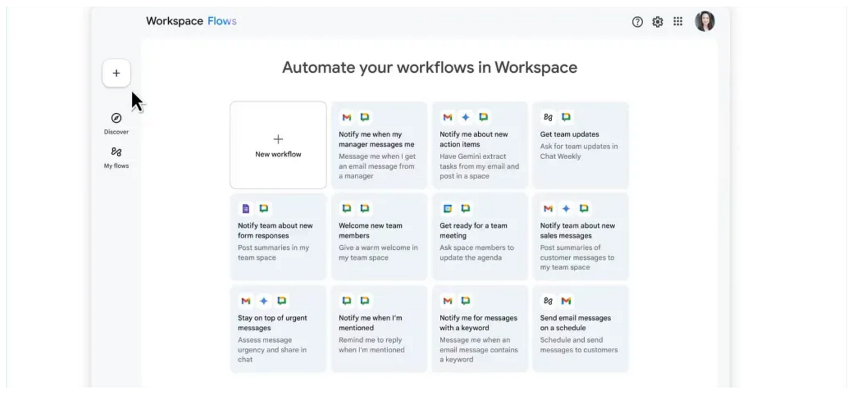Click Chat icon on sales messages card
868x394 pixels.
[584, 209]
